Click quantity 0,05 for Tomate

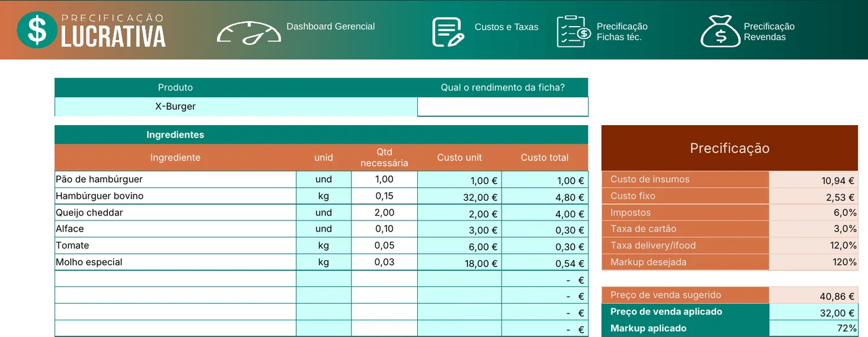point(384,246)
